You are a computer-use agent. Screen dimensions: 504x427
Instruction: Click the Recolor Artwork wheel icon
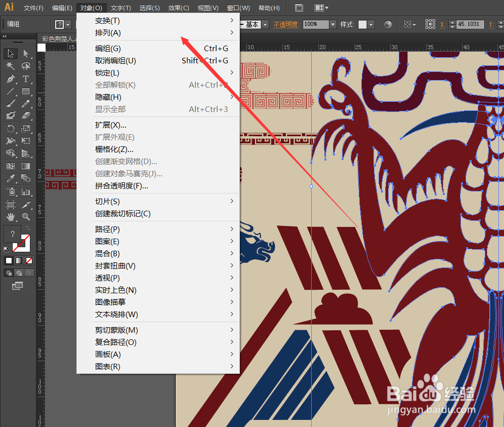[388, 24]
